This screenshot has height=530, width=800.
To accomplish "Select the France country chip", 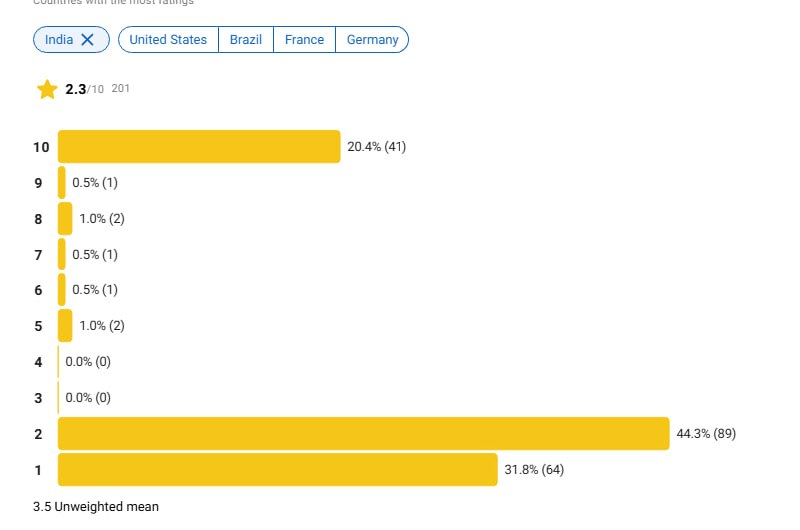I will click(x=305, y=40).
